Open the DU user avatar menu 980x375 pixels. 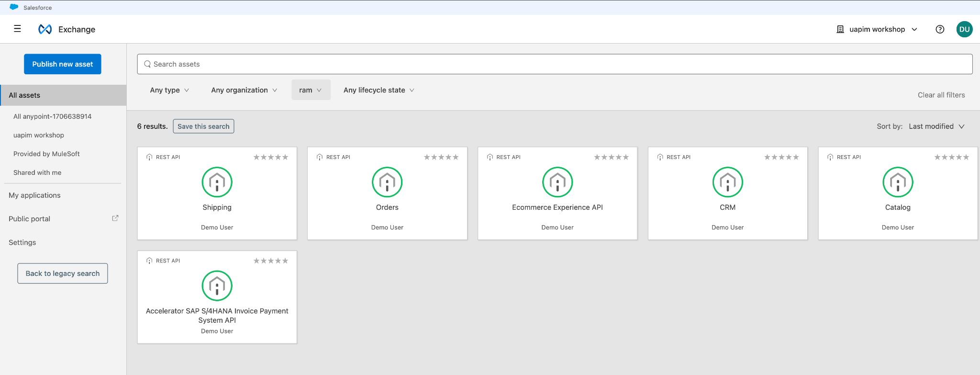pos(964,29)
